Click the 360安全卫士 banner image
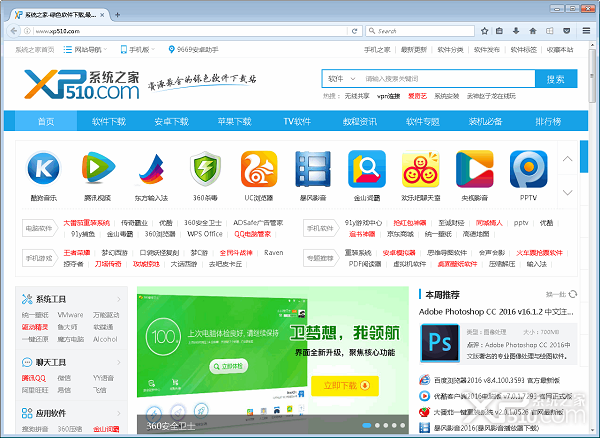This screenshot has height=438, width=600. 273,360
